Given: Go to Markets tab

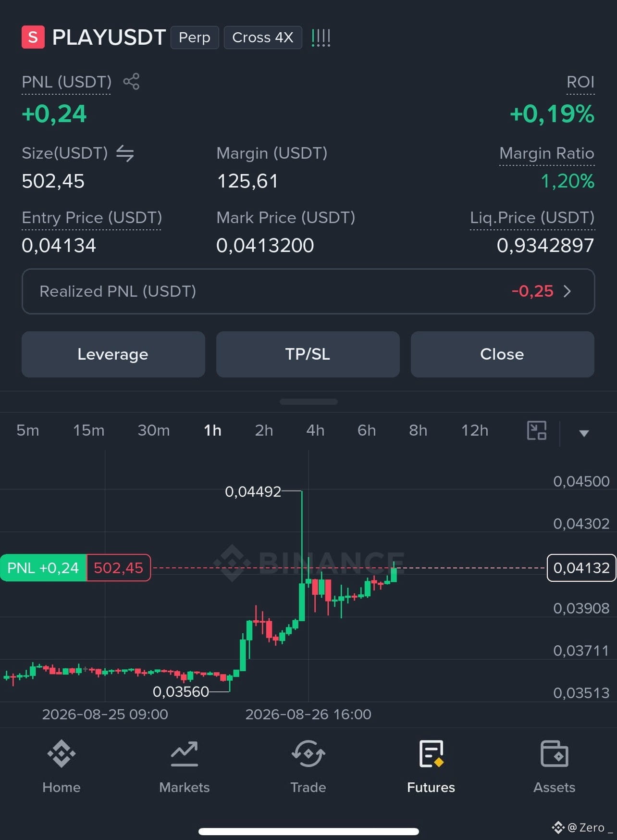Looking at the screenshot, I should [185, 766].
